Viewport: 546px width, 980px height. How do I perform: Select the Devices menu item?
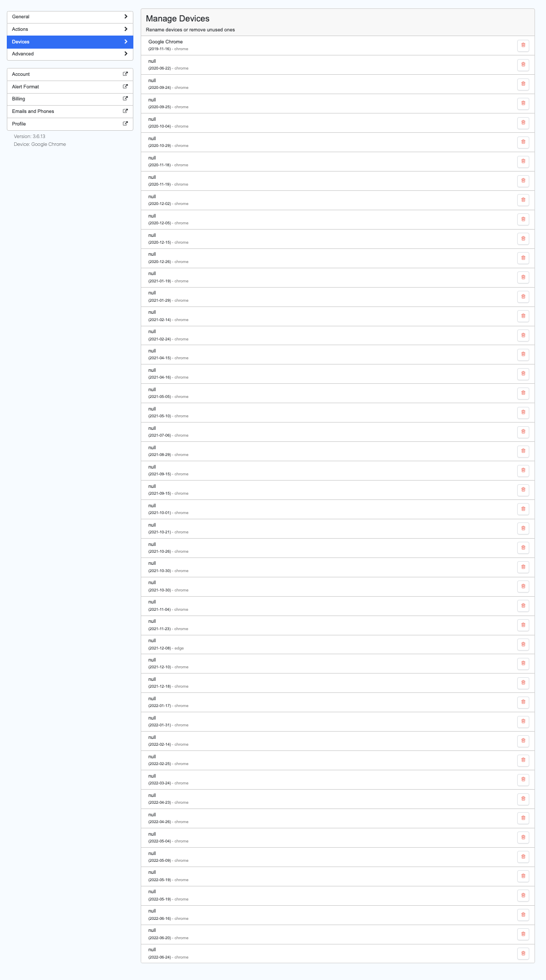[x=70, y=42]
